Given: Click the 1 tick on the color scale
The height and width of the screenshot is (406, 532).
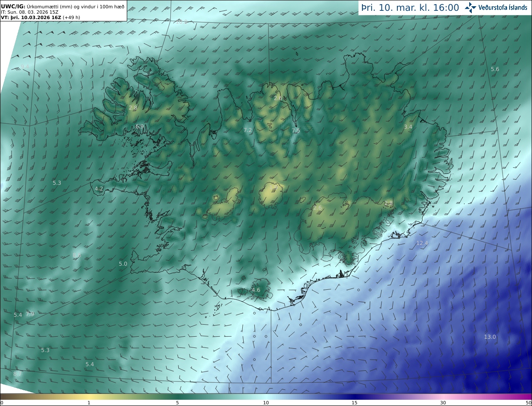Looking at the screenshot, I should point(89,403).
